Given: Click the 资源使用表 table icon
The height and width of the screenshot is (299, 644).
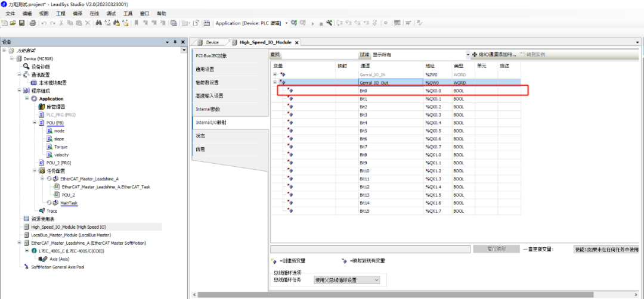Looking at the screenshot, I should (x=27, y=219).
